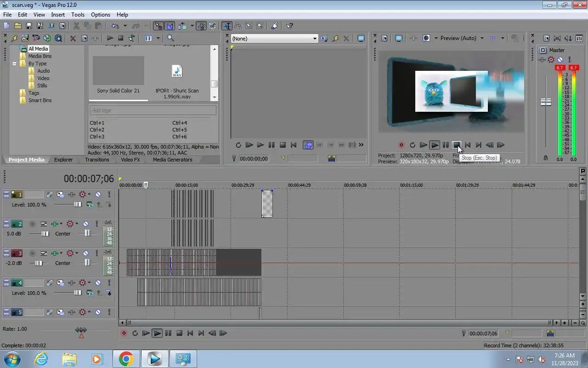Open the Insert menu
Image resolution: width=588 pixels, height=368 pixels.
(58, 15)
